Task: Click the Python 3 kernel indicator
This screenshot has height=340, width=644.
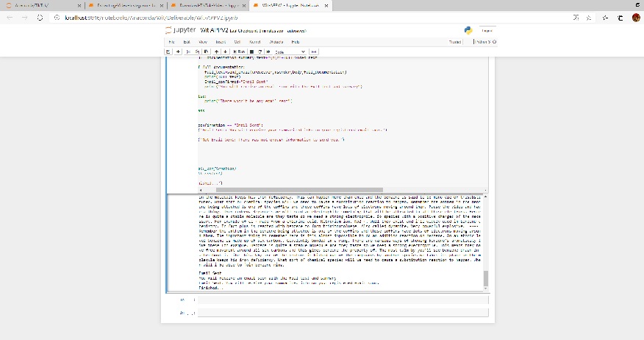Action: pyautogui.click(x=486, y=42)
